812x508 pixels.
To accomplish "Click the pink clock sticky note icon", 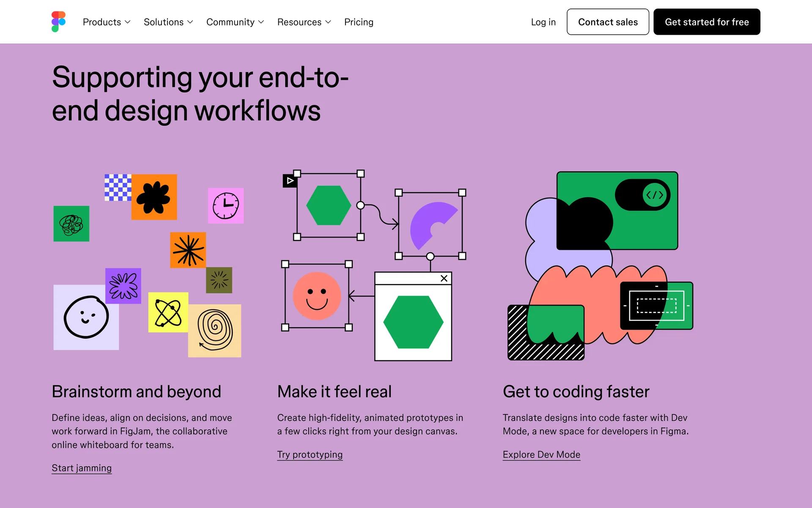I will (x=226, y=206).
